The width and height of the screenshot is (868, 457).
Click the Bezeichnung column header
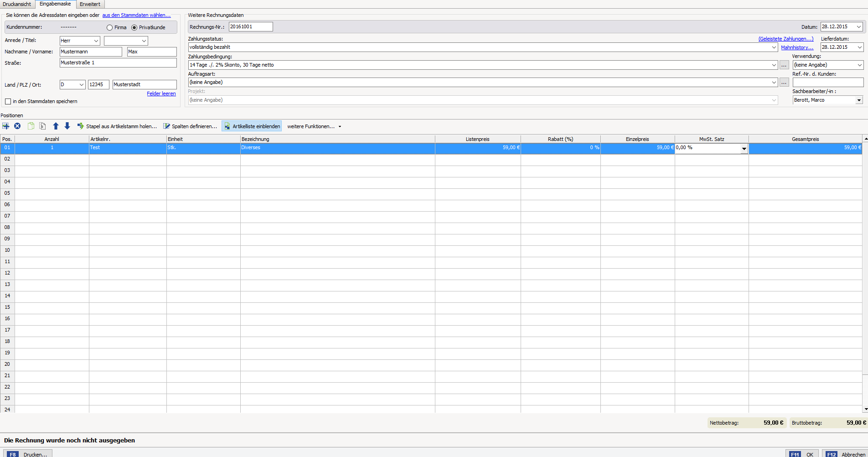pyautogui.click(x=338, y=139)
